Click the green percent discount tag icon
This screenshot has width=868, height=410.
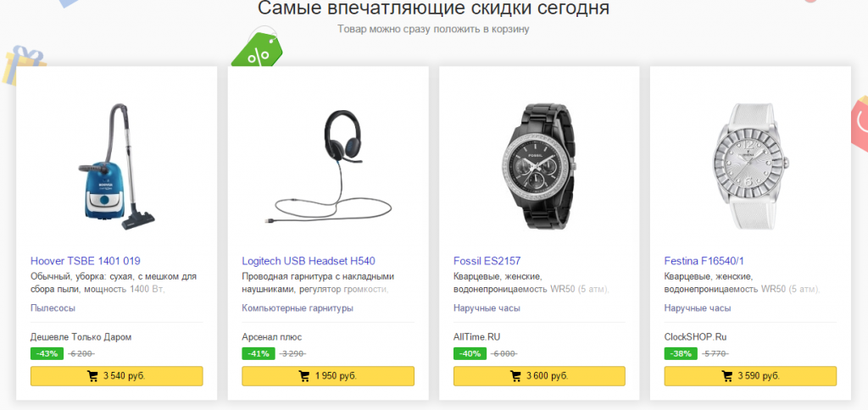coord(257,49)
